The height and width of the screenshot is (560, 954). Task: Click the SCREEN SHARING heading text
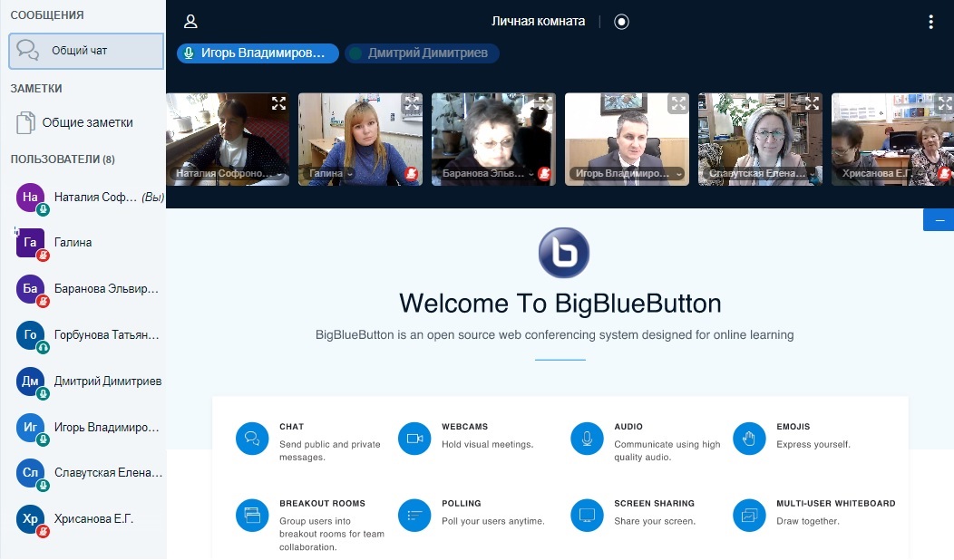tap(654, 504)
